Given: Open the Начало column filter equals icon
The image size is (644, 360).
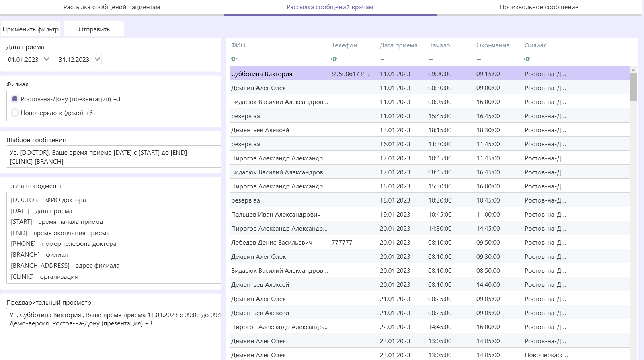Looking at the screenshot, I should pyautogui.click(x=431, y=59).
